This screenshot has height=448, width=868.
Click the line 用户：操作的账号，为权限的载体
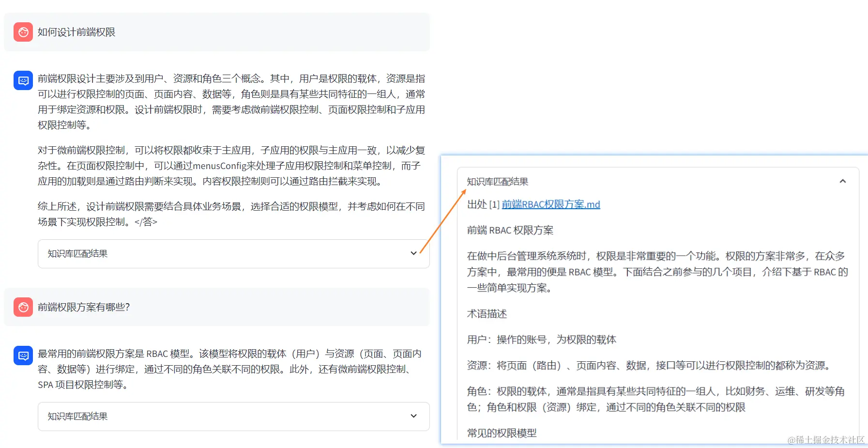tap(541, 340)
